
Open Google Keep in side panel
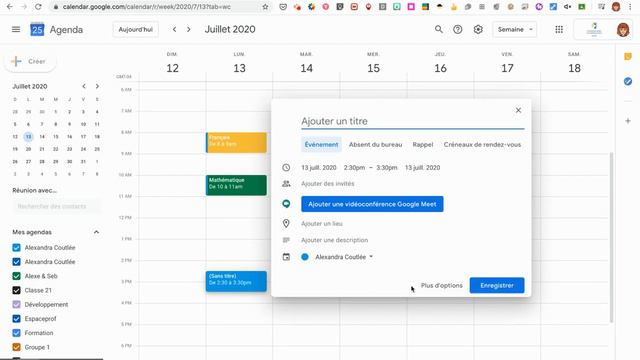coord(628,57)
